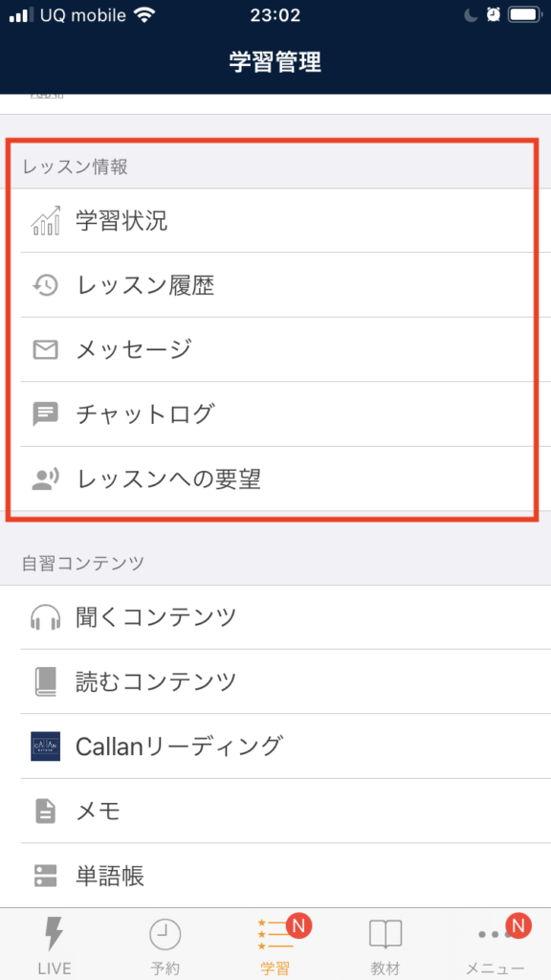This screenshot has height=980, width=551.
Task: Tap the メモ document icon
Action: [x=46, y=812]
